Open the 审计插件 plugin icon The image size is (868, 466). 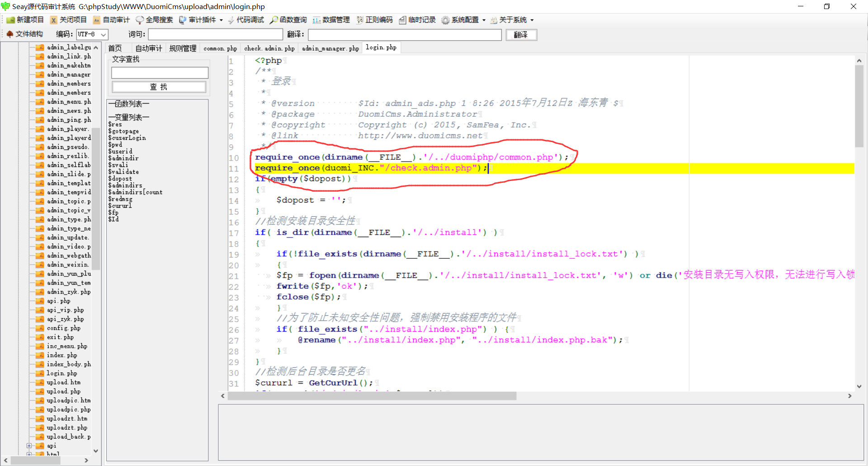(183, 20)
